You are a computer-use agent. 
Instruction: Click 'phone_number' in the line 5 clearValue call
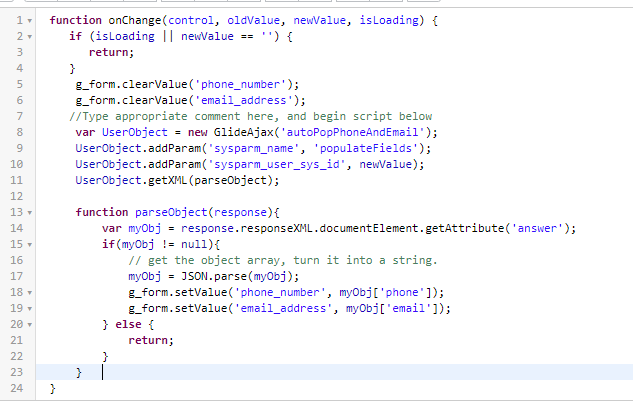point(240,84)
